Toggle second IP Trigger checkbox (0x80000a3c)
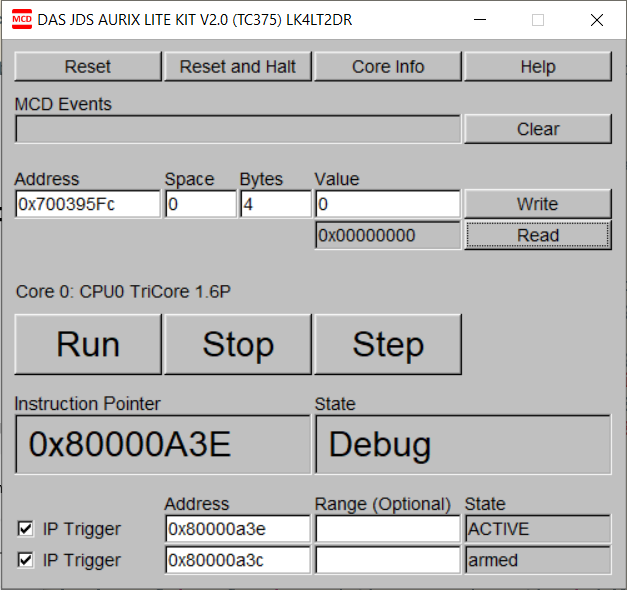627x590 pixels. (26, 560)
